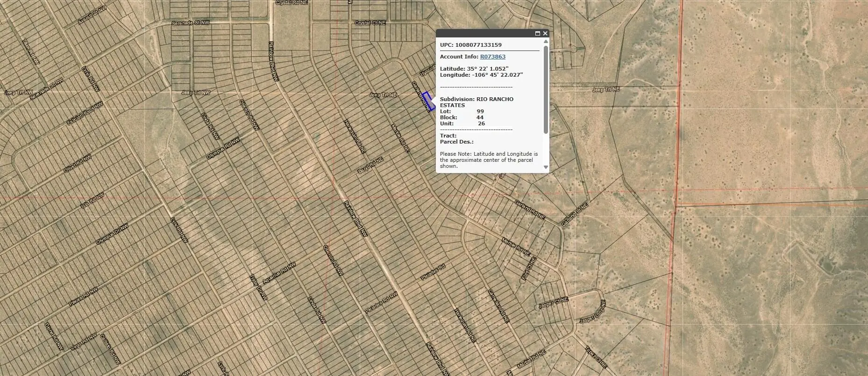This screenshot has height=376, width=868.
Task: Click the Subdivision RIO RANCHO ESTATES text
Action: (x=476, y=102)
